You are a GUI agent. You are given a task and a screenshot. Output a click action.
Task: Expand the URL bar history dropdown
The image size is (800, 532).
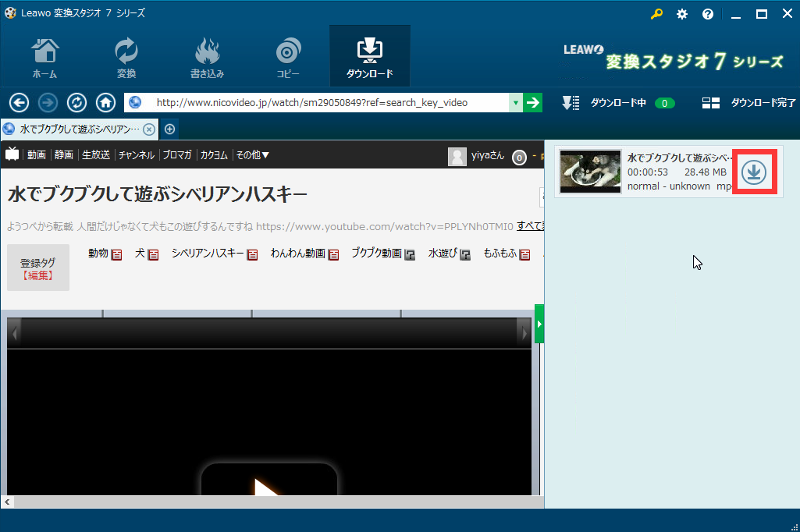(515, 102)
